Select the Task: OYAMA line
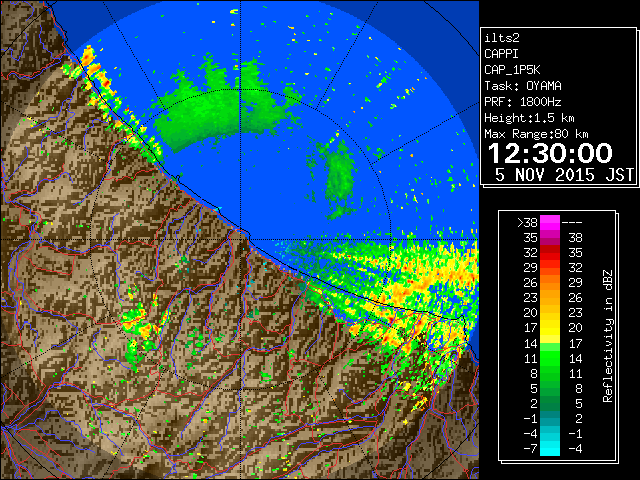The image size is (640, 480). click(523, 86)
